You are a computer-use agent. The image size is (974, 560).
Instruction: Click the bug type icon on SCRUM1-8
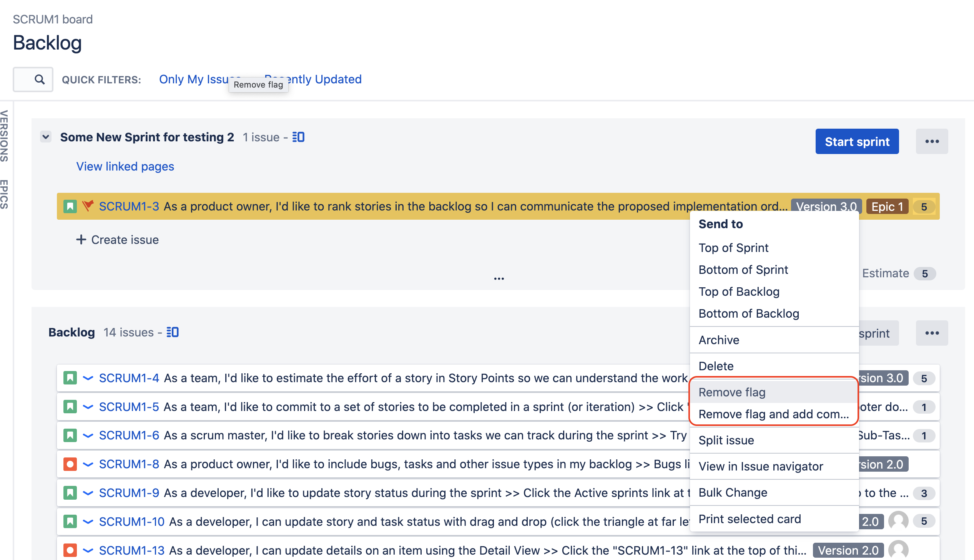point(70,464)
